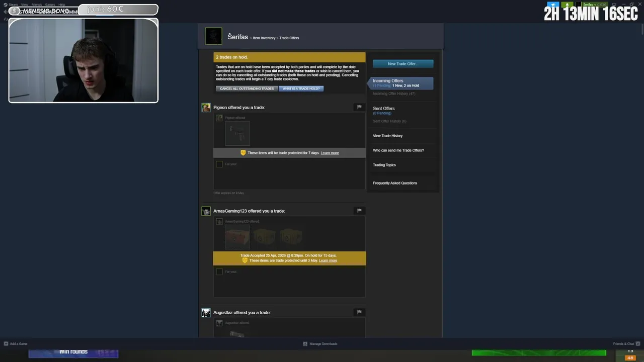Click the 'ArnasGaming123 offered you a trade:' title
The height and width of the screenshot is (362, 644).
click(x=249, y=211)
